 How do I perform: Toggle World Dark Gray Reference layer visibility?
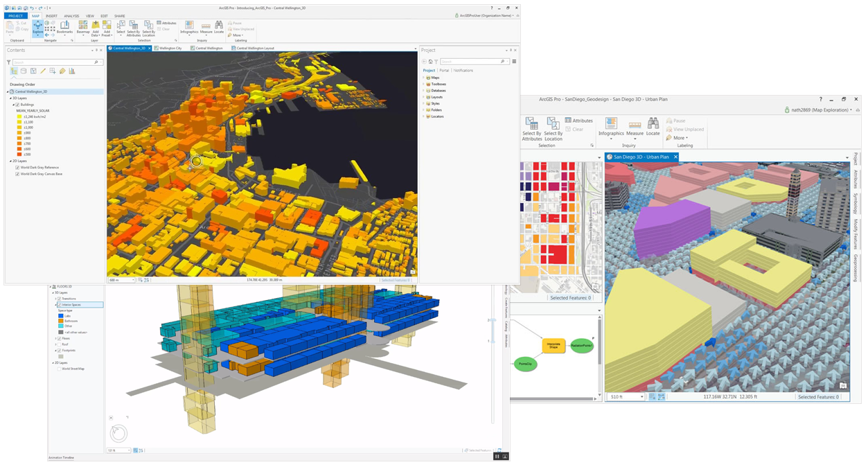tap(17, 168)
